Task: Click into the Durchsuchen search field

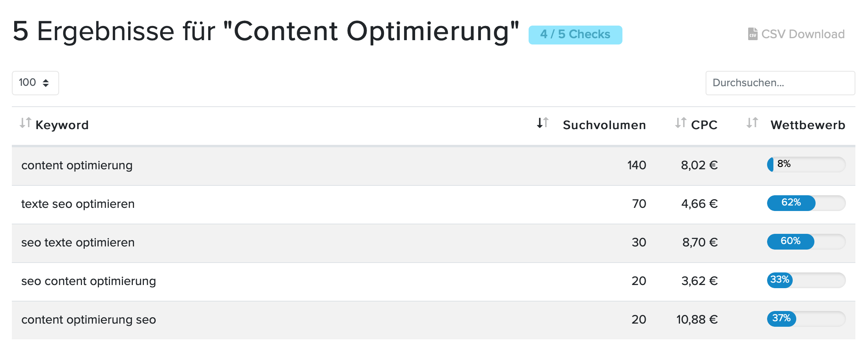Action: pyautogui.click(x=780, y=83)
